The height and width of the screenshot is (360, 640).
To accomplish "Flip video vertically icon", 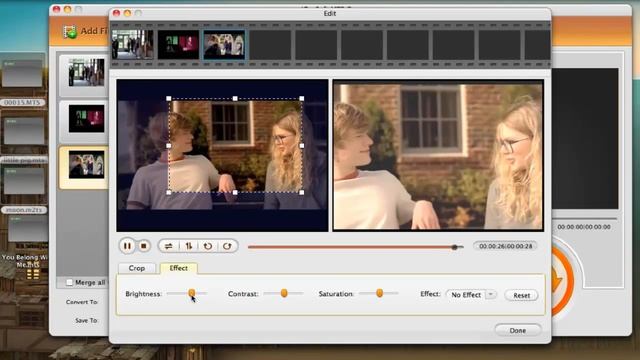I will (189, 246).
